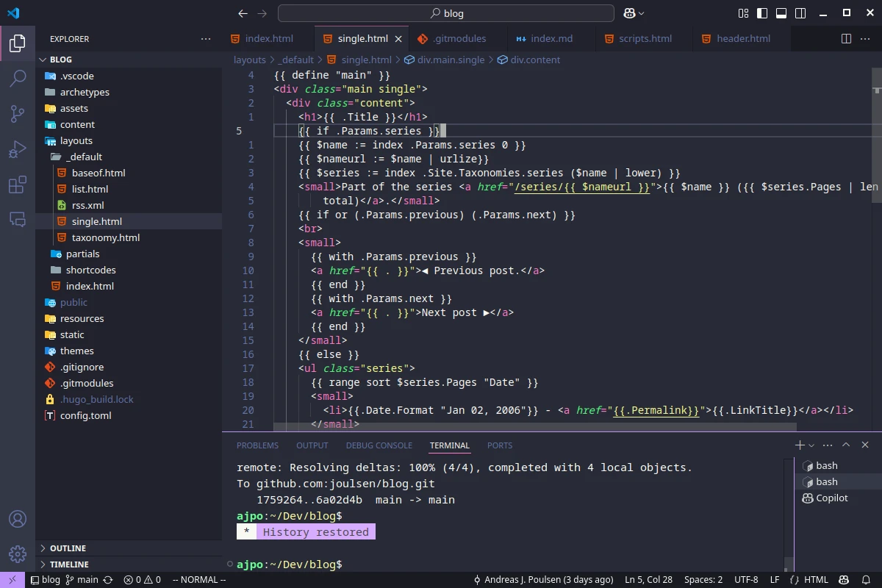This screenshot has height=588, width=882.
Task: Select _default in the breadcrumb
Action: [x=296, y=60]
